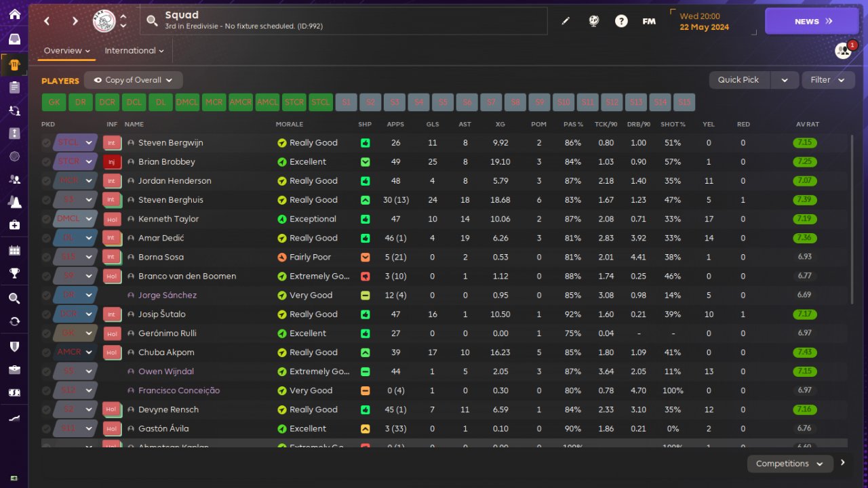The image size is (868, 488).
Task: Open the briefcase icon below the shield icon
Action: [14, 369]
